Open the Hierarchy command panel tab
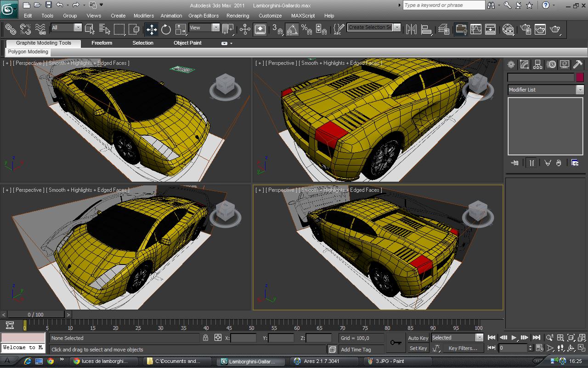 538,65
